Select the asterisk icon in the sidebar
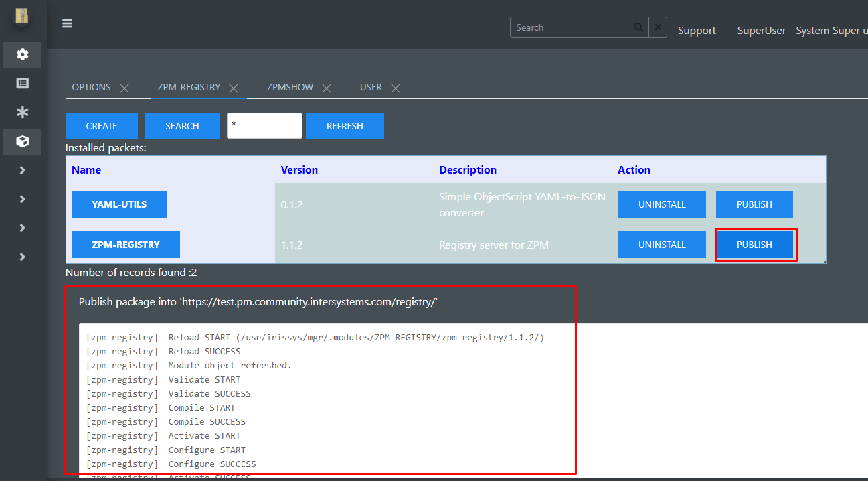This screenshot has height=481, width=868. coord(22,113)
